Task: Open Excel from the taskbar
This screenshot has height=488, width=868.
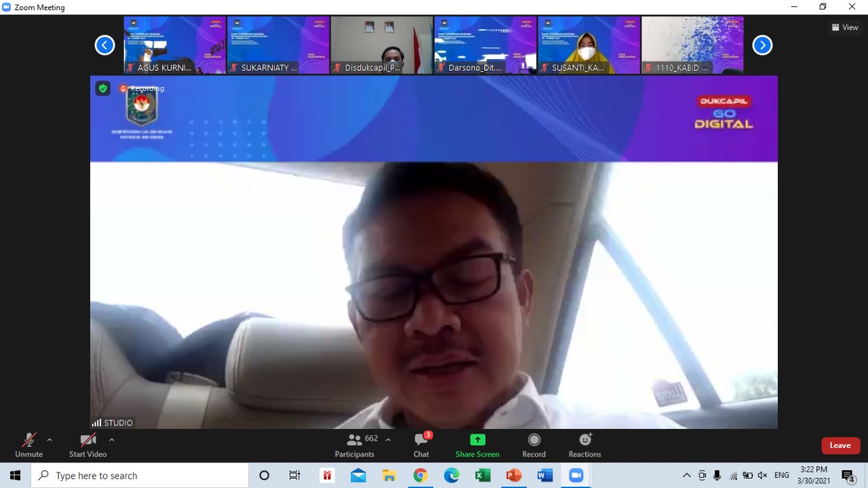Action: pyautogui.click(x=482, y=476)
